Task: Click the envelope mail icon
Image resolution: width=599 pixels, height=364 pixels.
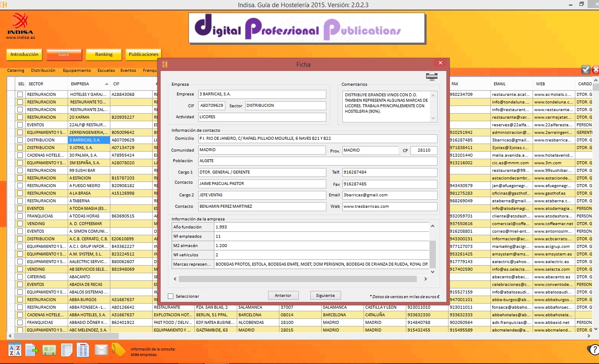Action: tap(101, 350)
